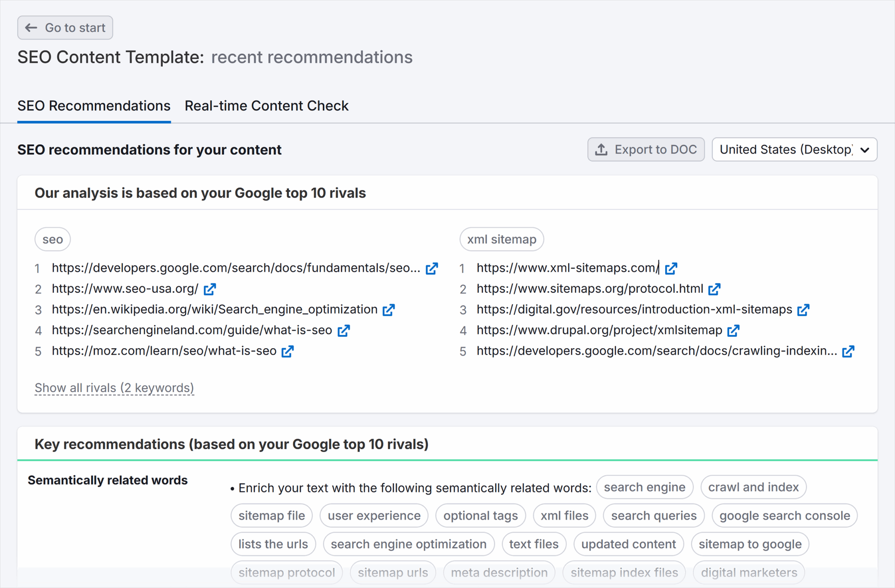Screen dimensions: 895x588
Task: Open the www.xml-sitemaps.com link
Action: 568,268
